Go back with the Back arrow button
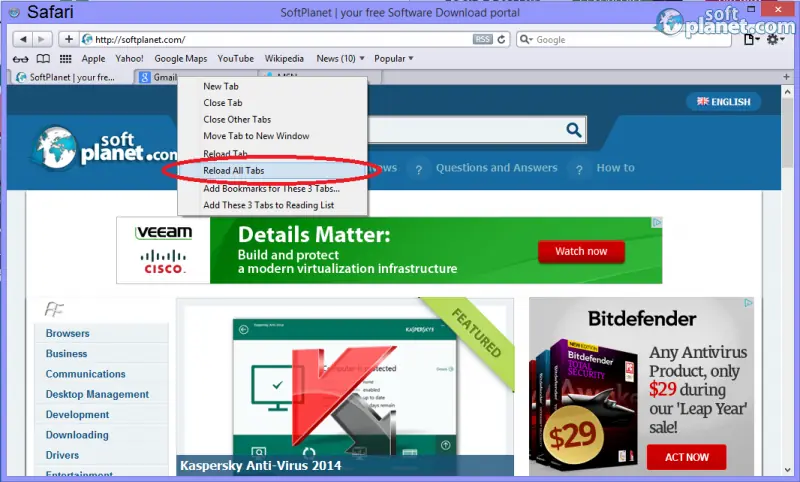800x482 pixels. coord(23,39)
